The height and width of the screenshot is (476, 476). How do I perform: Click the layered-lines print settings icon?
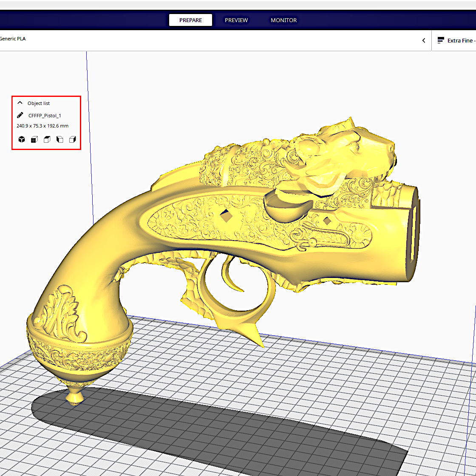coord(441,40)
